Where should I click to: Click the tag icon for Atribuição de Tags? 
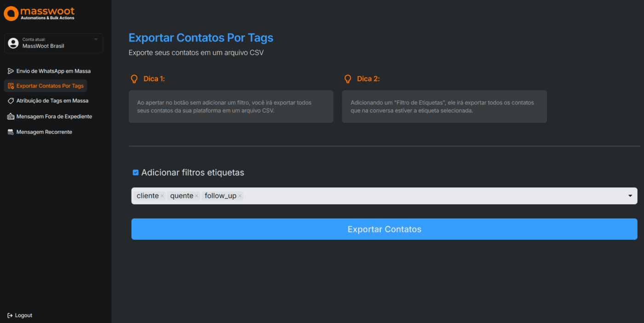11,101
